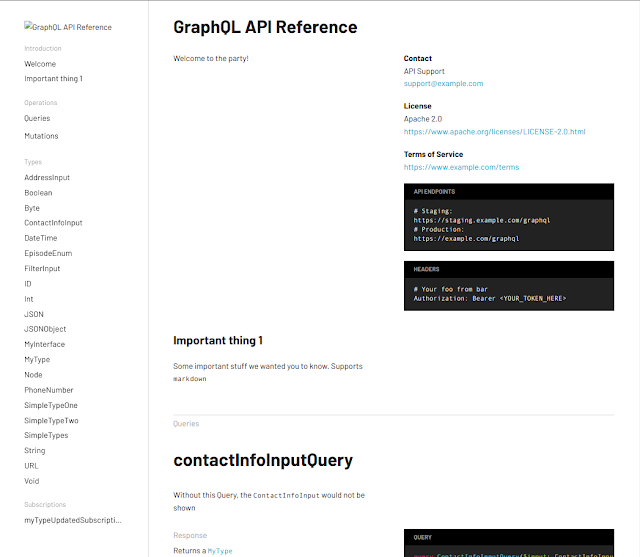Select Byte type in sidebar
640x557 pixels.
coord(32,208)
